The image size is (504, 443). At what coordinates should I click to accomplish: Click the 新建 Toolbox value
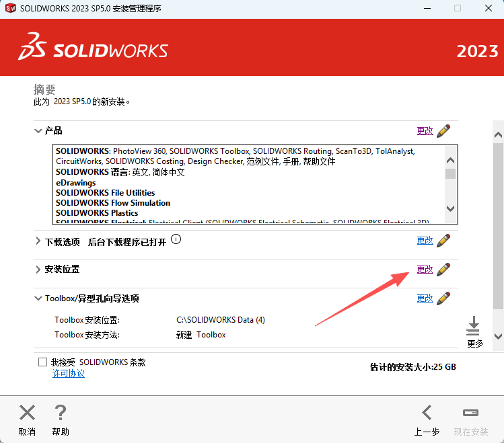[x=201, y=335]
